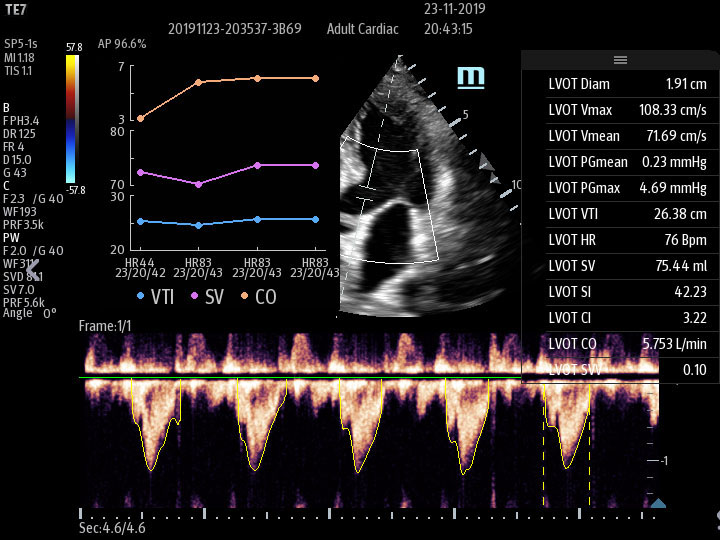This screenshot has width=720, height=540.
Task: Toggle the SV legend series
Action: [207, 297]
